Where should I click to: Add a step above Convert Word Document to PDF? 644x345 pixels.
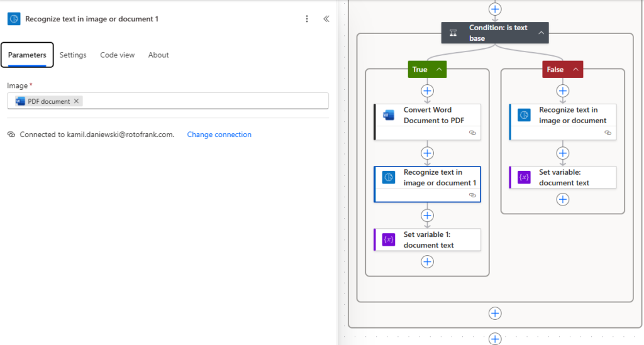pyautogui.click(x=427, y=90)
